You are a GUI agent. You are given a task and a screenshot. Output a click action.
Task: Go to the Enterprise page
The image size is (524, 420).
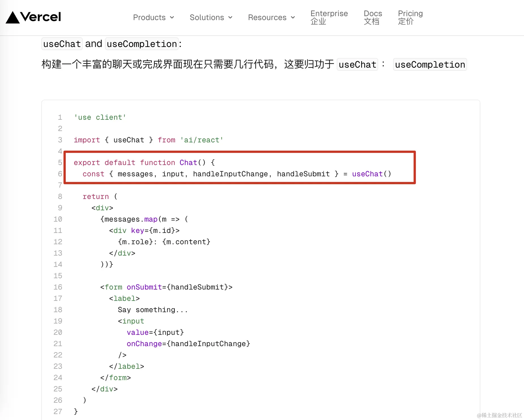(329, 17)
